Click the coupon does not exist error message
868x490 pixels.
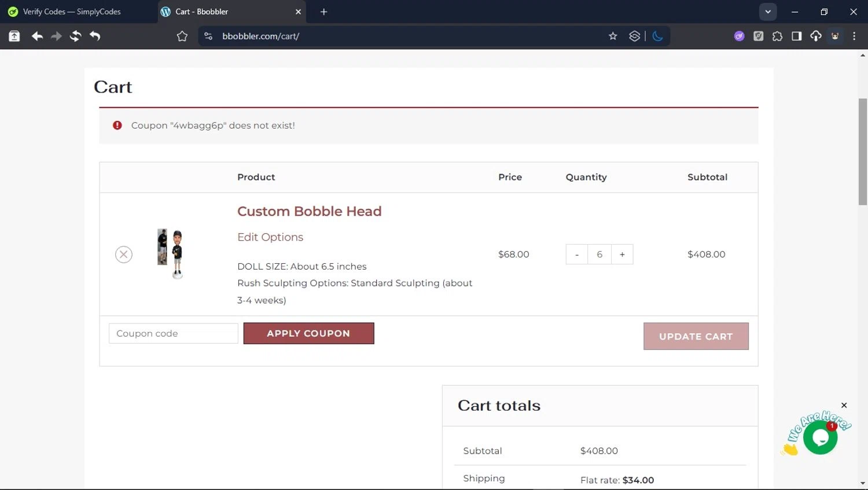[x=213, y=126]
